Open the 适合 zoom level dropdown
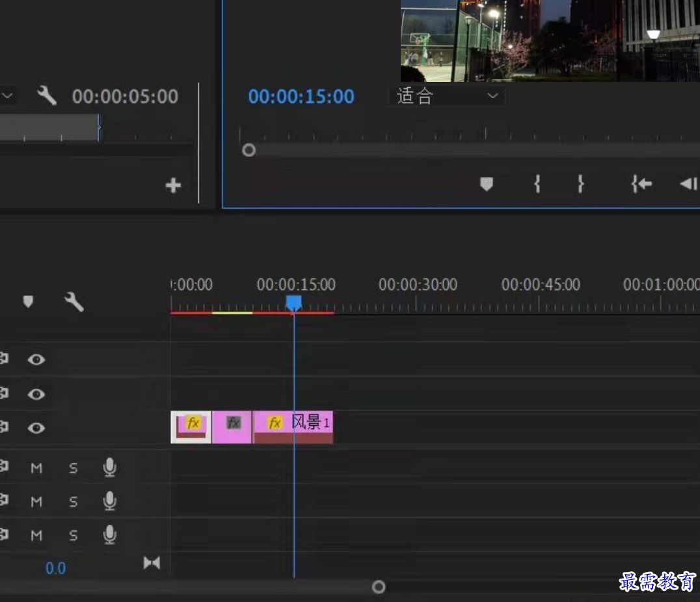700x602 pixels. tap(447, 96)
